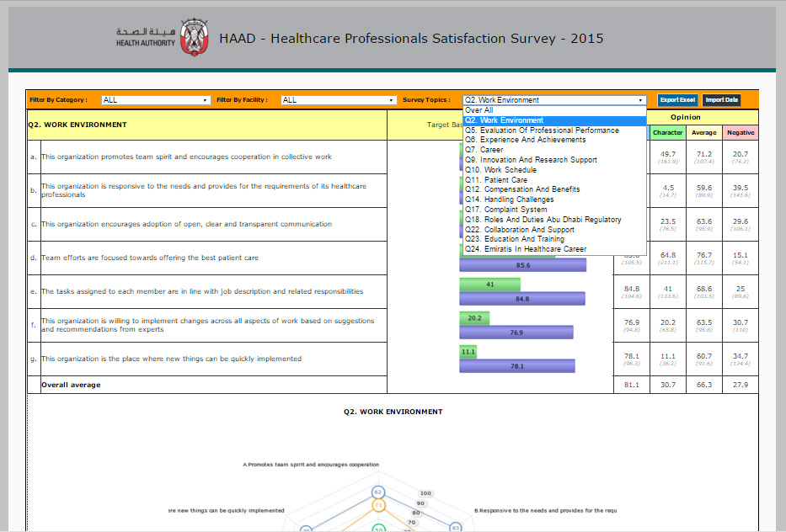Click Overall average value 66.3
The height and width of the screenshot is (532, 786).
coord(704,385)
